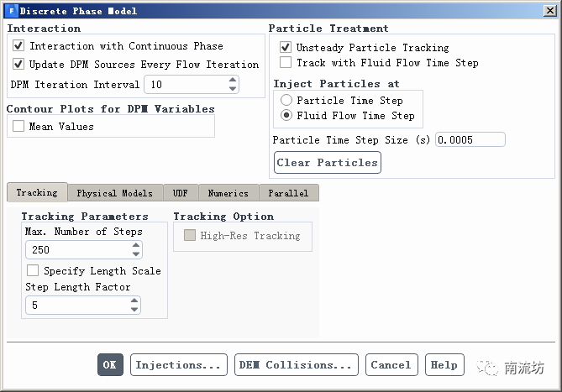The width and height of the screenshot is (562, 392).
Task: Click the Fluent icon in title bar
Action: coord(10,11)
